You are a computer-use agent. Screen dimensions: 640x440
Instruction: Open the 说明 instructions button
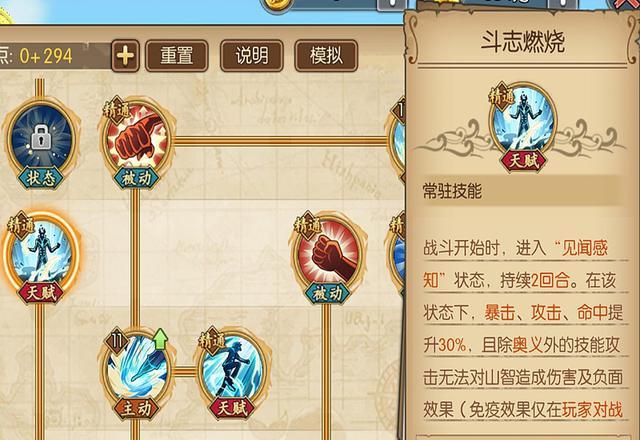[251, 56]
